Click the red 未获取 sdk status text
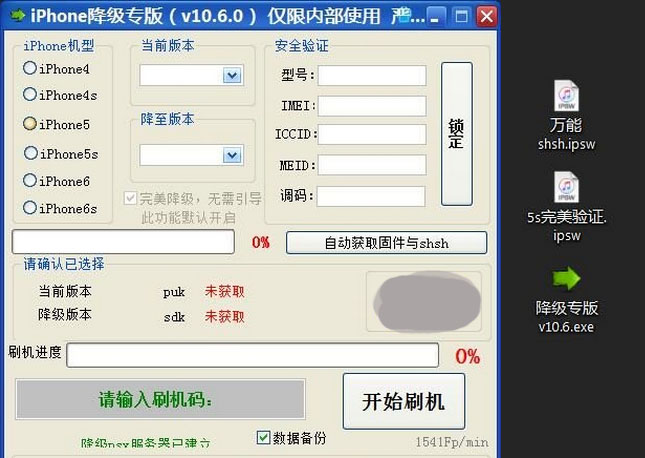645x458 pixels. (225, 316)
